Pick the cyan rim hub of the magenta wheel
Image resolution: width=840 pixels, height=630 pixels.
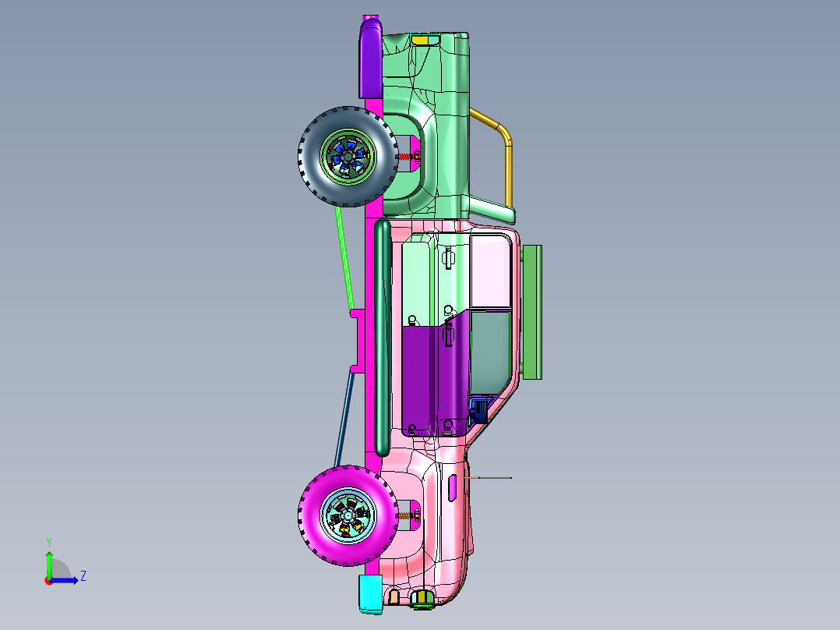(x=348, y=516)
